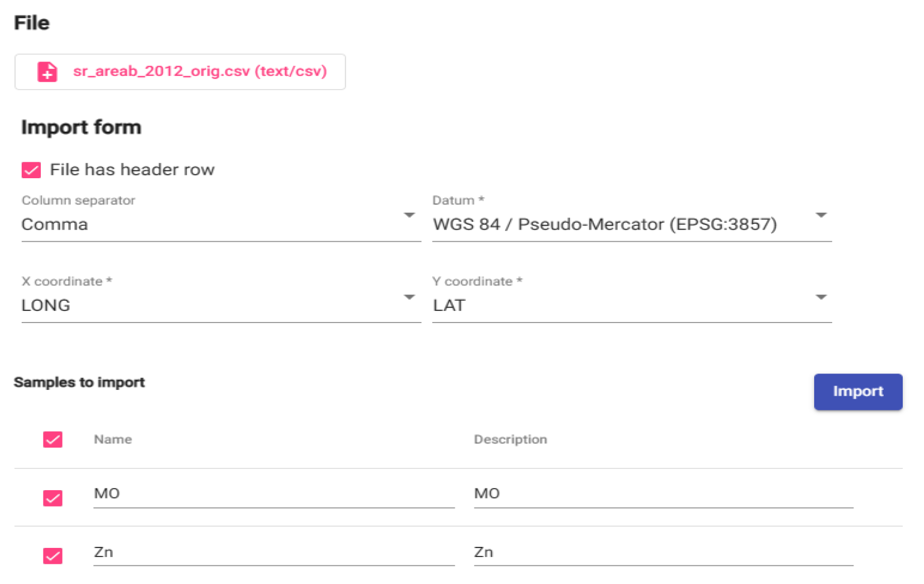Click the Samples to import heading
This screenshot has height=584, width=924.
[x=80, y=382]
